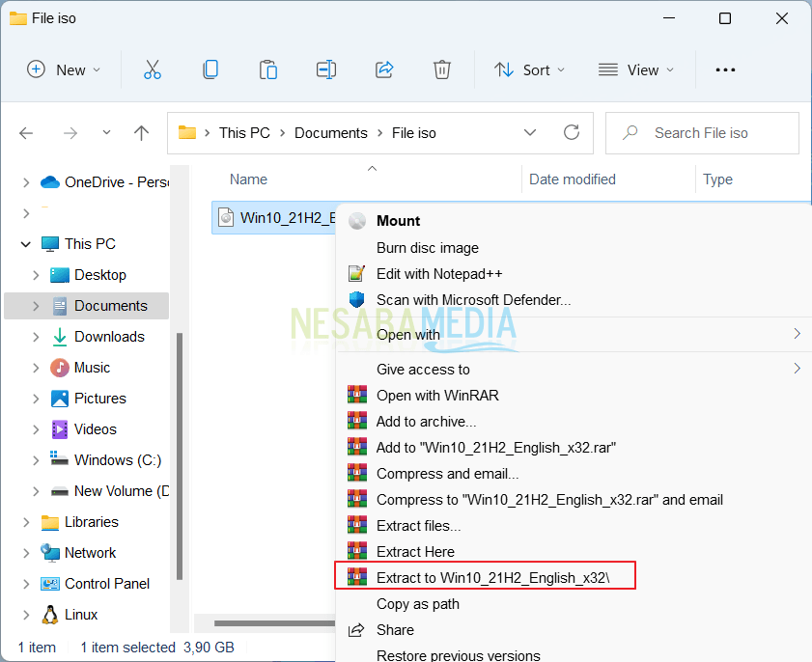Click the "1 item selected 3,90 GB" status text
The width and height of the screenshot is (812, 662).
(157, 648)
